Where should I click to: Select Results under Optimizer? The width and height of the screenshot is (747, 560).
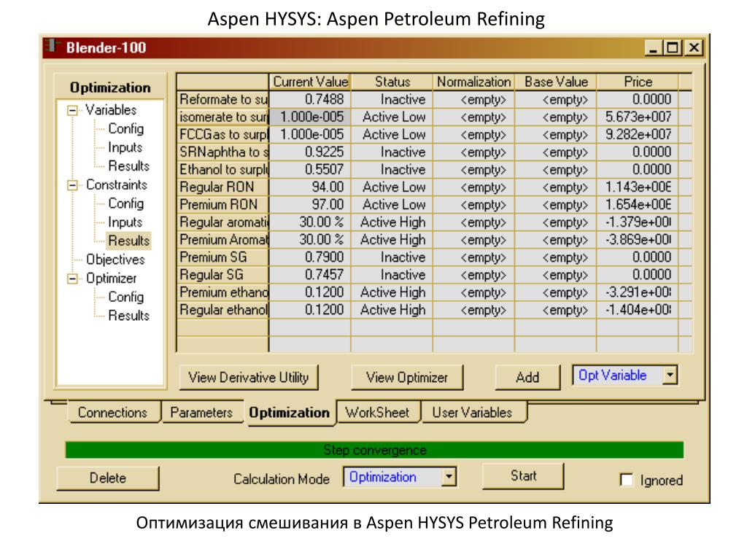[128, 316]
